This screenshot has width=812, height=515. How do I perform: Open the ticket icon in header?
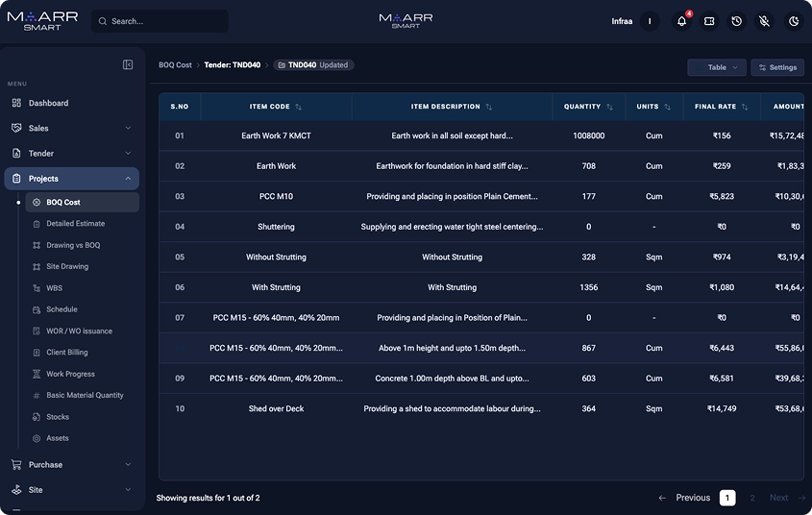(709, 21)
